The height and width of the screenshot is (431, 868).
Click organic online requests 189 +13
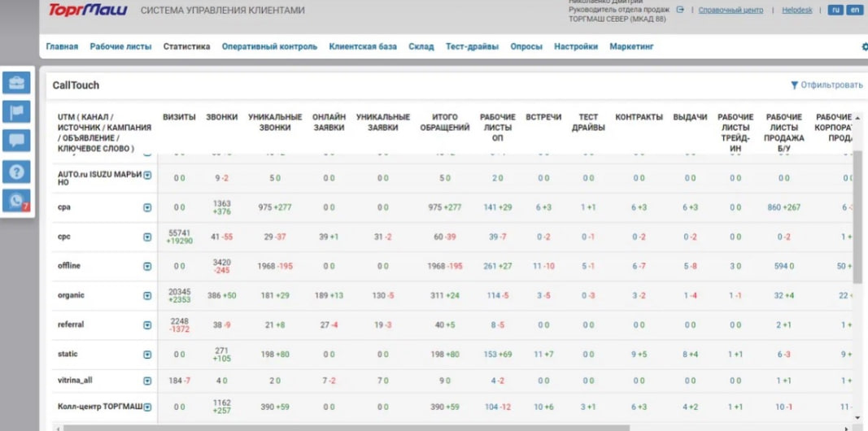coord(329,296)
